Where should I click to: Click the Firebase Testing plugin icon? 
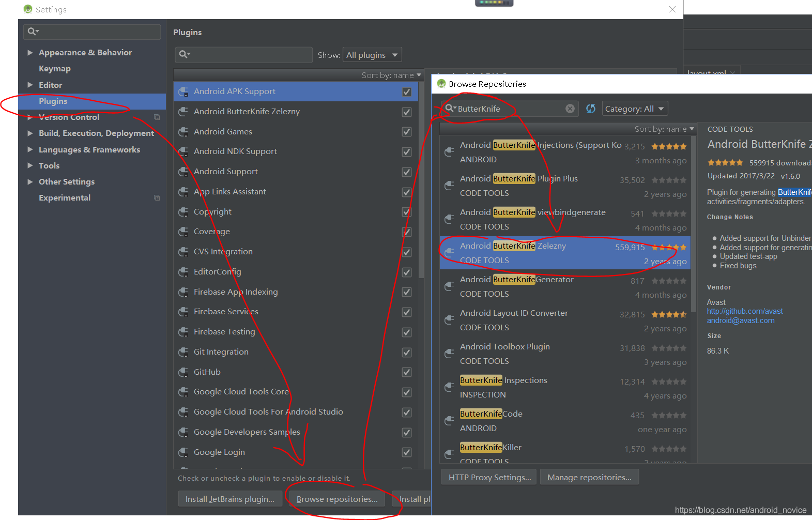point(183,332)
